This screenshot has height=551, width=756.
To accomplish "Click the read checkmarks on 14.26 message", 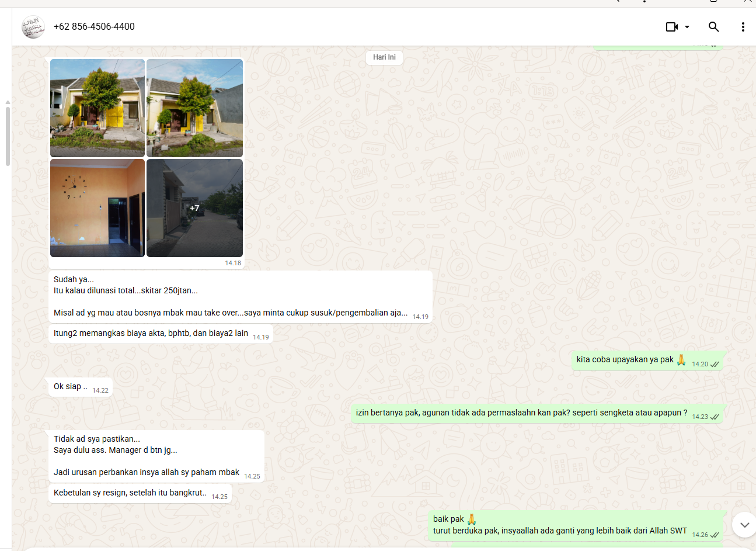I will [715, 535].
